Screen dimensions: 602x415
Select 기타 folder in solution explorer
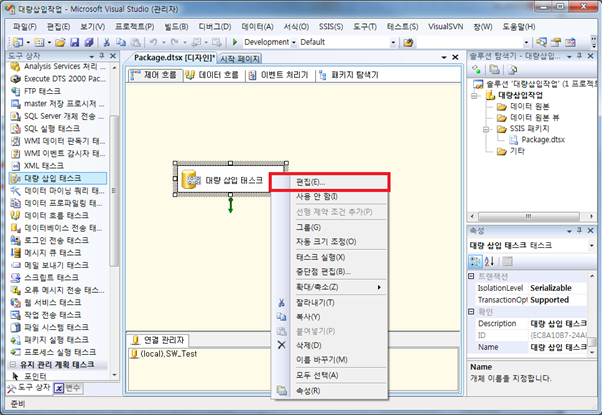[511, 151]
